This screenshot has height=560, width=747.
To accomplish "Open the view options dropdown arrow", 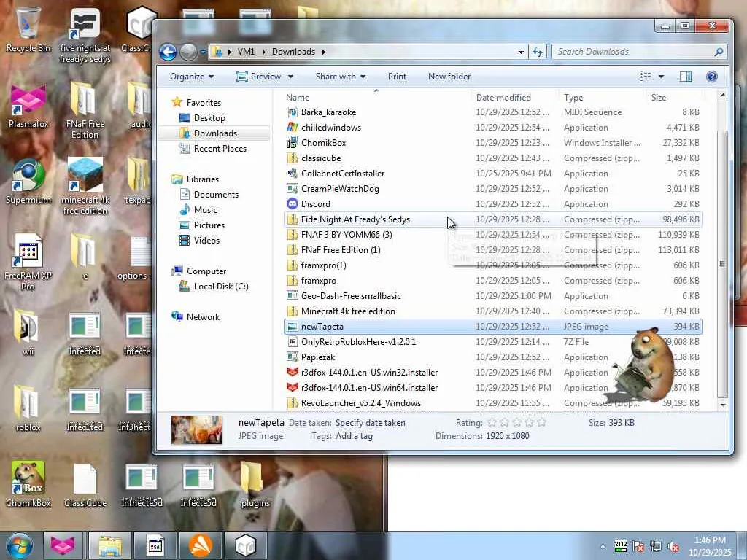I will coord(661,77).
